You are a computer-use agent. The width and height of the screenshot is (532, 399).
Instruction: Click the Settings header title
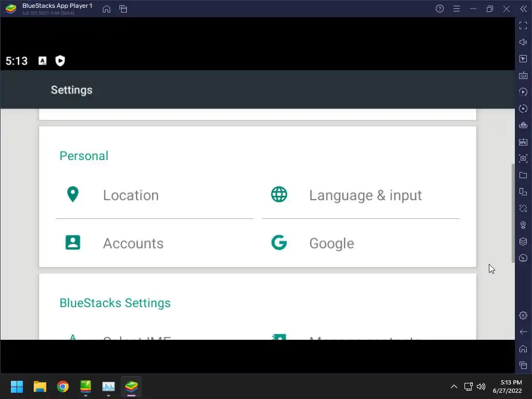pos(72,90)
